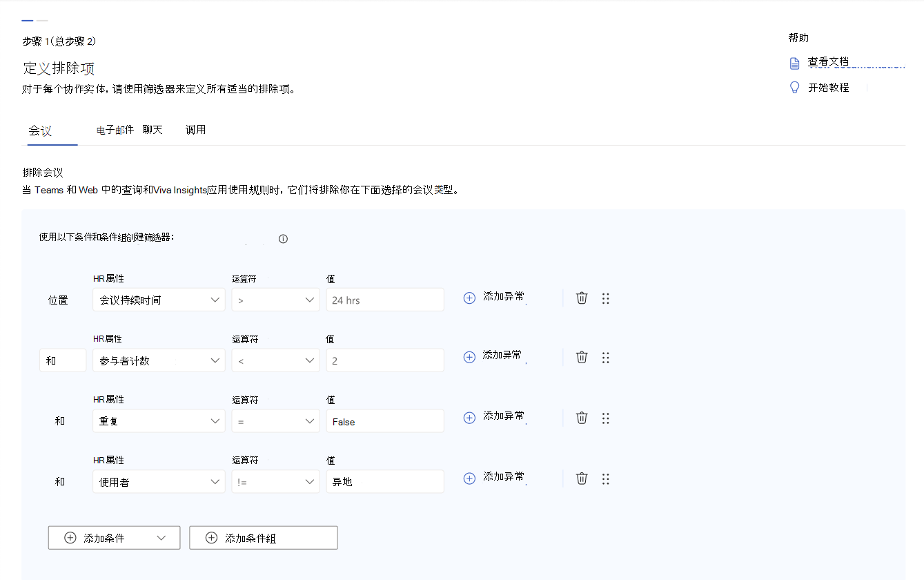Click the value field containing 2
Screen dimensions: 924x580
click(x=385, y=360)
